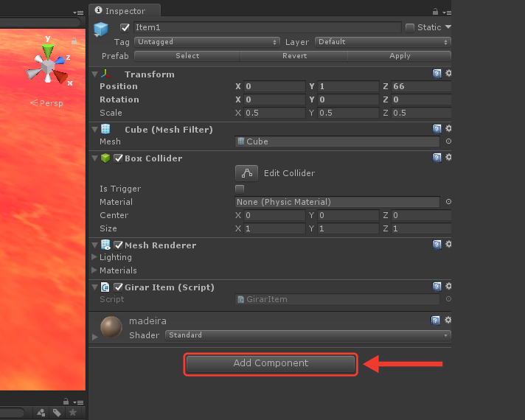This screenshot has width=525, height=420.
Task: Expand the Lighting section
Action: click(x=94, y=257)
